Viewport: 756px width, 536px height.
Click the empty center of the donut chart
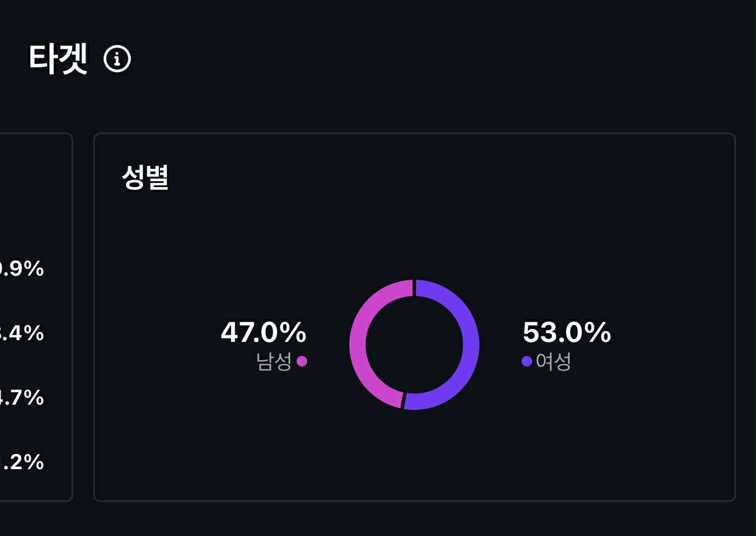coord(414,345)
